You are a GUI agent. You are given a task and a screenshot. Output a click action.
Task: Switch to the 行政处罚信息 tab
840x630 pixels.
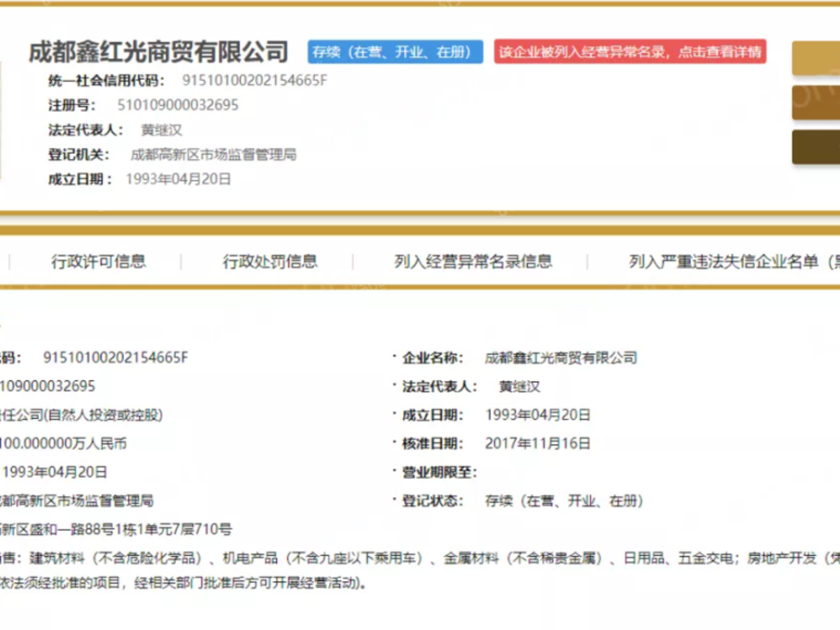click(x=270, y=262)
